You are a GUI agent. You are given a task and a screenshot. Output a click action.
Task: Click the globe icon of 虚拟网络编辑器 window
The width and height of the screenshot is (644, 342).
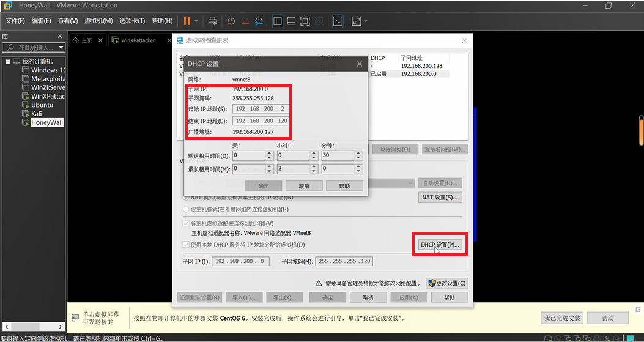180,40
